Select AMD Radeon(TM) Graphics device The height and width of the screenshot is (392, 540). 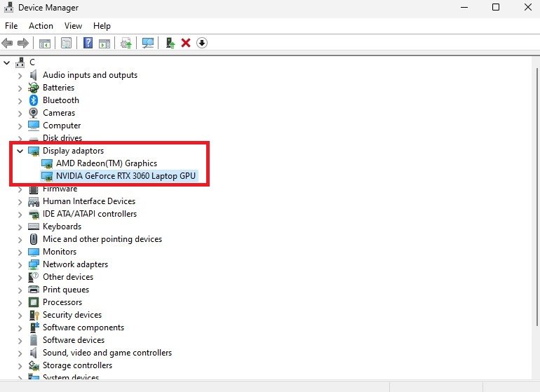(107, 163)
